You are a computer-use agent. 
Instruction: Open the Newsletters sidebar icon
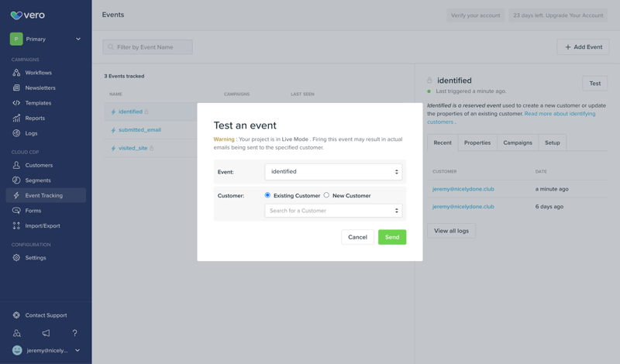pyautogui.click(x=16, y=88)
